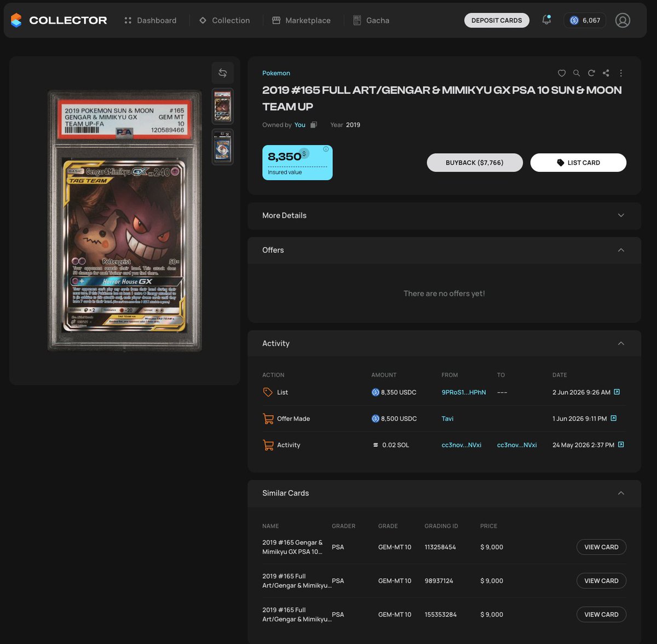Open the Pokemon category link
The height and width of the screenshot is (644, 657).
(276, 73)
